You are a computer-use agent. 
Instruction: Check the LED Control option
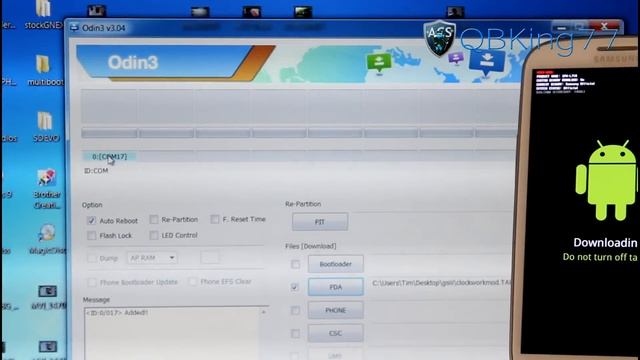coord(154,235)
